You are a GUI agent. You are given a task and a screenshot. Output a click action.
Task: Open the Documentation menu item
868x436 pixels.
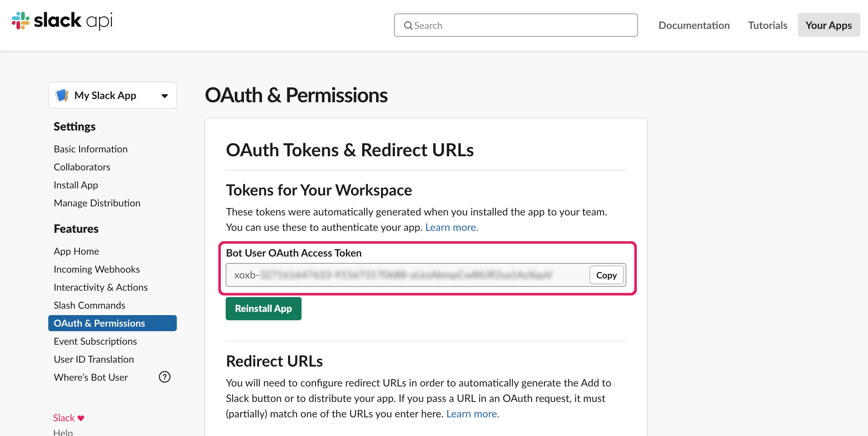coord(694,25)
